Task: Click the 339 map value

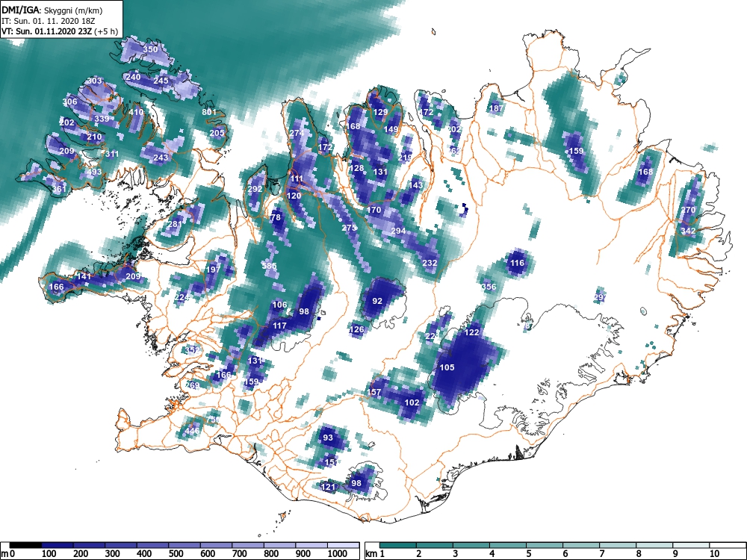Action: pos(102,119)
